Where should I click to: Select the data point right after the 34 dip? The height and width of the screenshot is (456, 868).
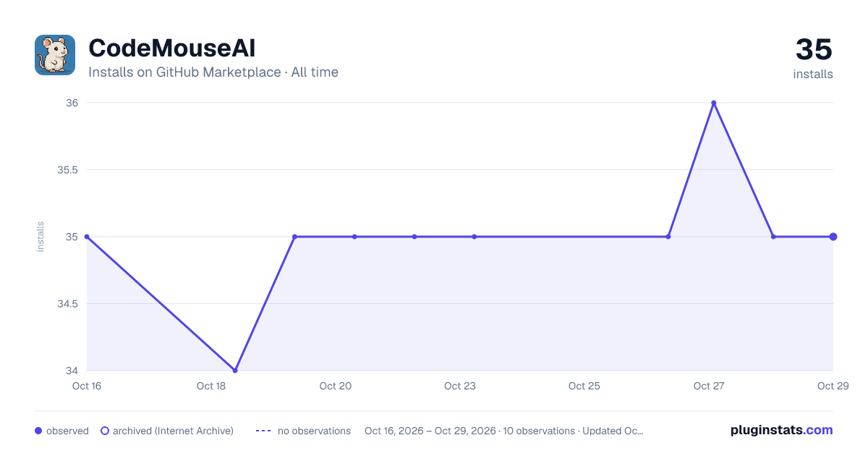click(x=295, y=237)
